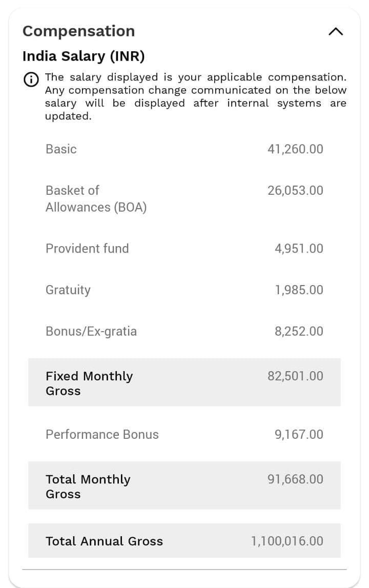Image resolution: width=369 pixels, height=588 pixels.
Task: Click the Performance Bonus value 9,167.00
Action: [299, 434]
